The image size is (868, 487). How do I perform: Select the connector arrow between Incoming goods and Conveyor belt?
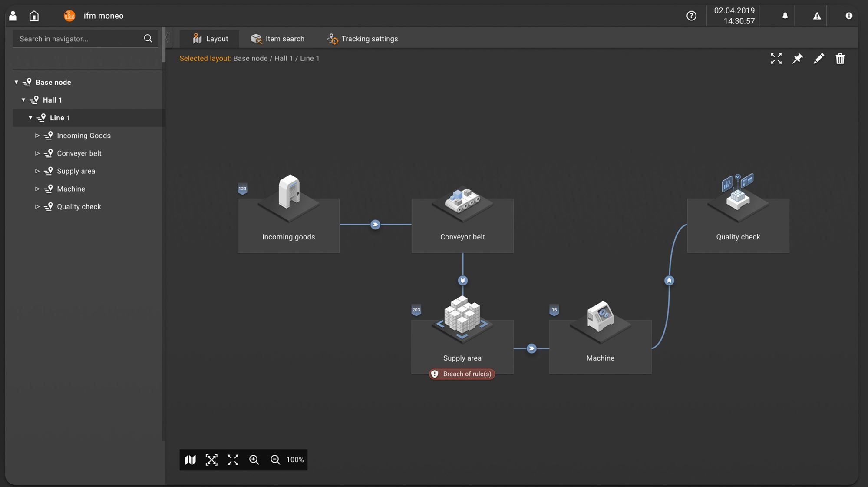pyautogui.click(x=376, y=225)
